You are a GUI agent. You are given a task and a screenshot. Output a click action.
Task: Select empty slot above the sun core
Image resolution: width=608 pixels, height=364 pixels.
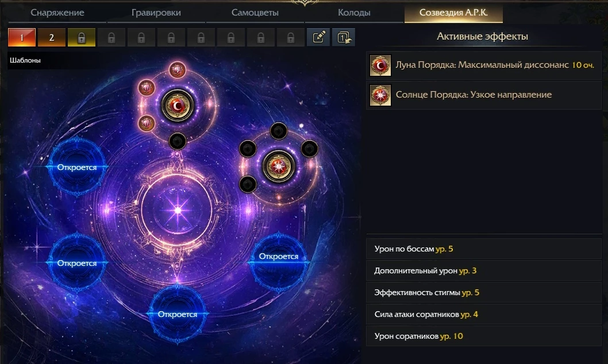click(278, 131)
